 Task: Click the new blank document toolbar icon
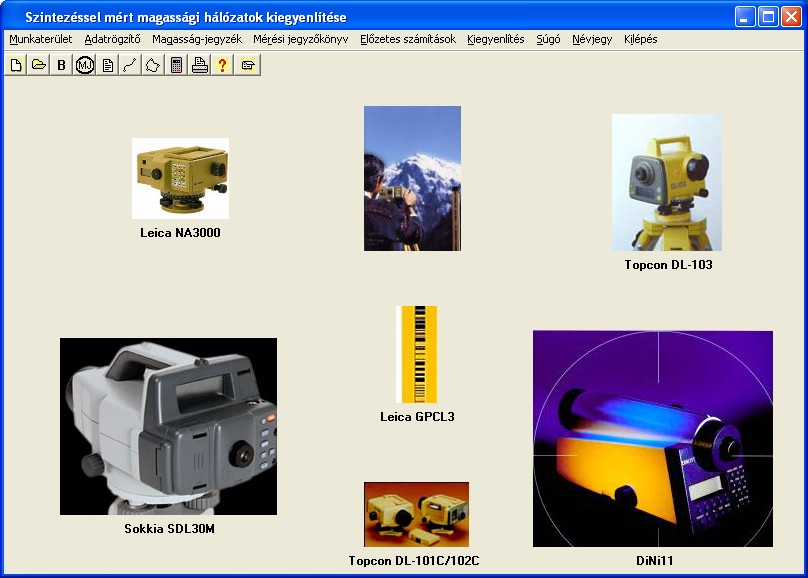coord(16,65)
